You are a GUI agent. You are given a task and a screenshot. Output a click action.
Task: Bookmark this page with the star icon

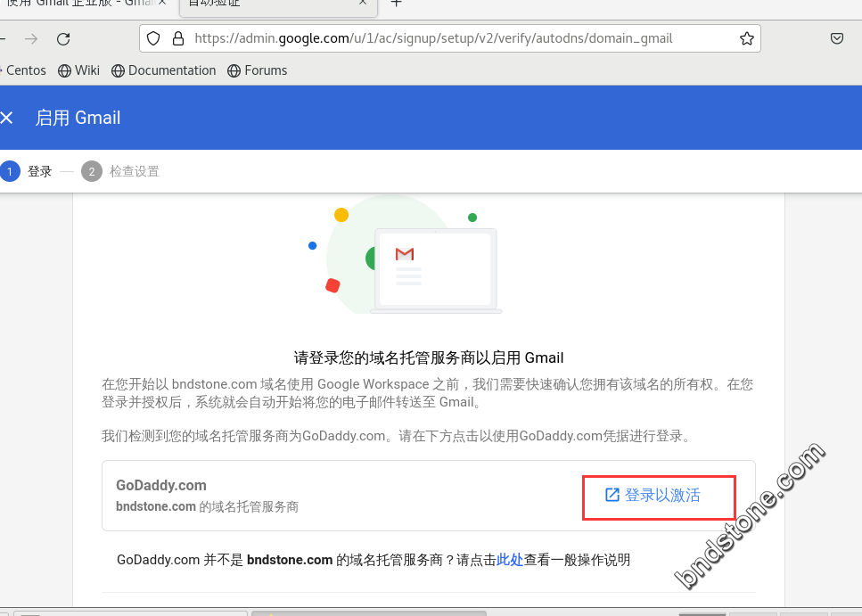click(x=746, y=38)
